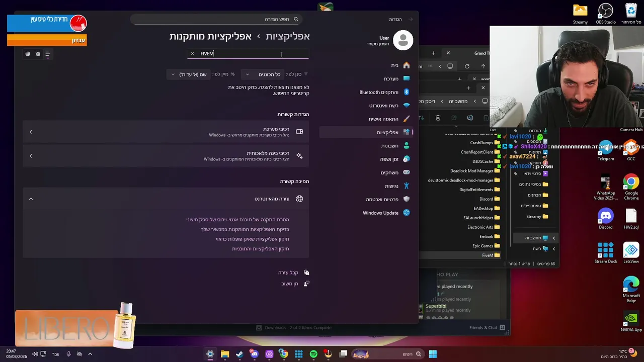Click the Accessibility figure icon
Image resolution: width=644 pixels, height=362 pixels.
tap(407, 186)
